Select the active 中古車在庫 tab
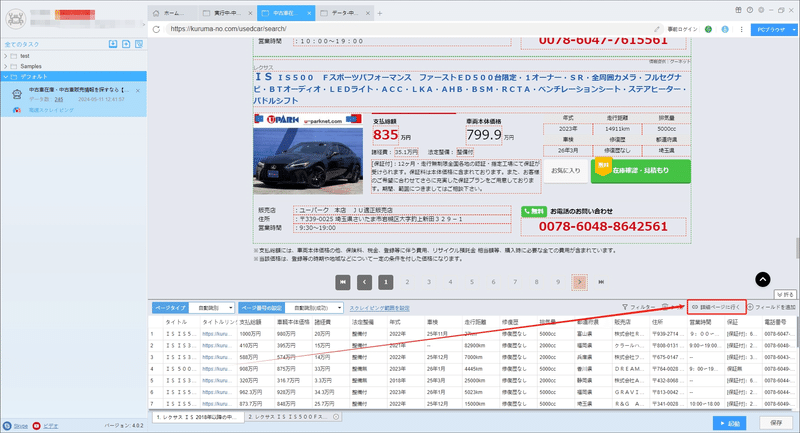 click(x=286, y=13)
